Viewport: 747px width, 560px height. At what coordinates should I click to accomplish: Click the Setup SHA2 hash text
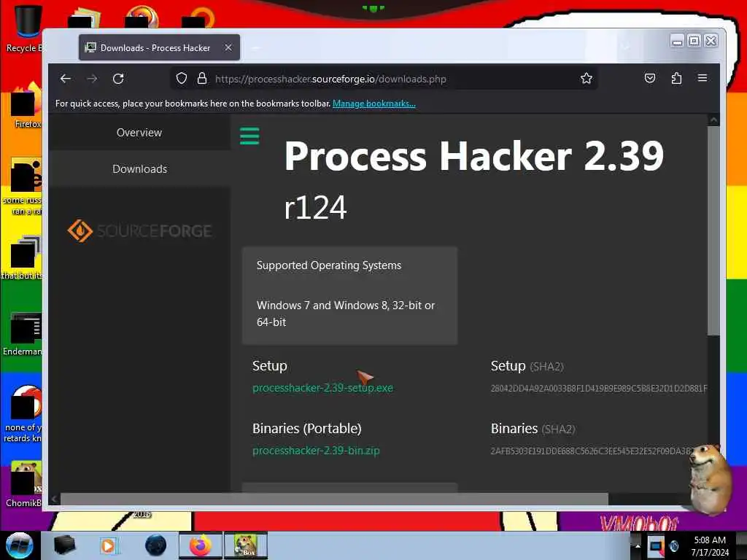599,389
